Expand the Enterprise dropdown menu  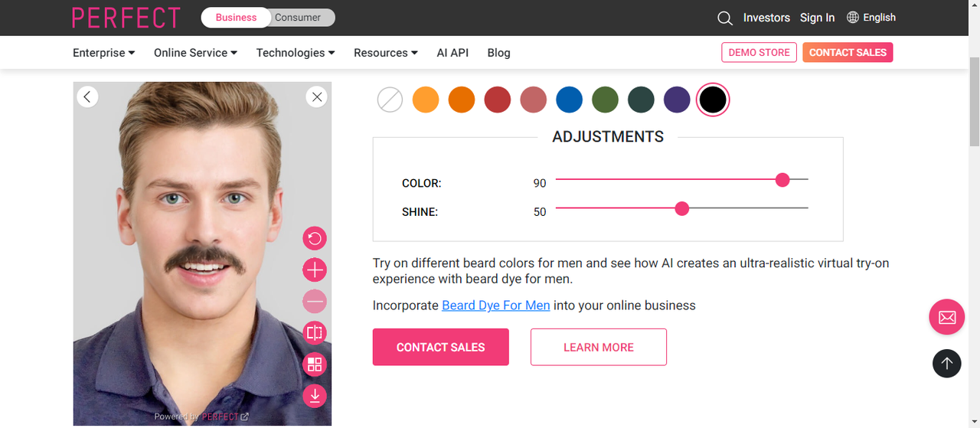pos(104,53)
